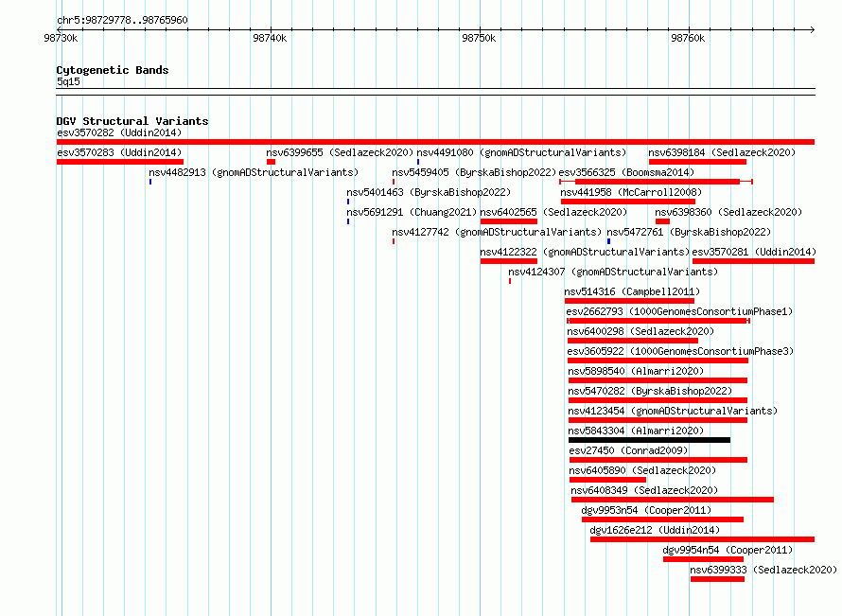Click nsv5691291 (Chuang2021) label
Image resolution: width=842 pixels, height=616 pixels.
click(412, 212)
